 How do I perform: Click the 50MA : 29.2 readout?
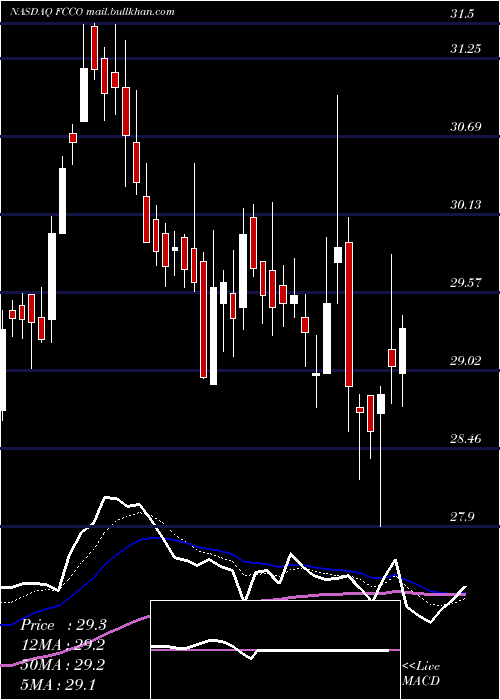(62, 664)
